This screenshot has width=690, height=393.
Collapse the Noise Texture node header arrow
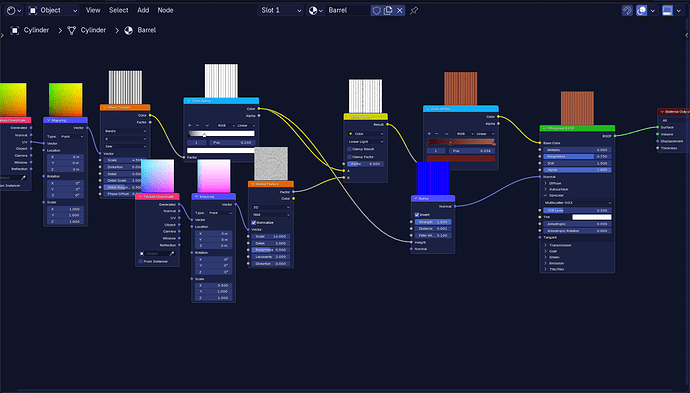(252, 184)
